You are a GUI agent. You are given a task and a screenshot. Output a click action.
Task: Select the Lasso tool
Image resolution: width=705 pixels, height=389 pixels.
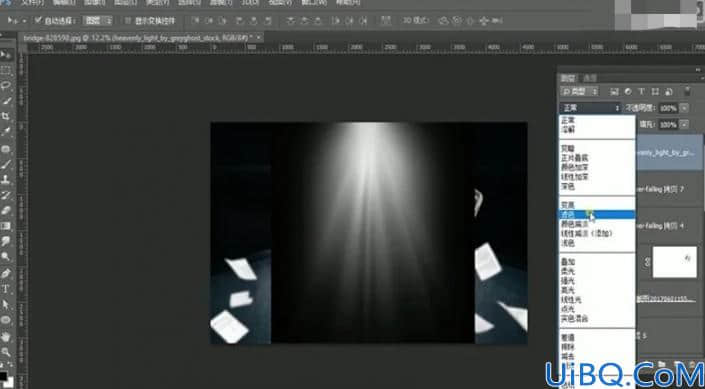tap(6, 85)
